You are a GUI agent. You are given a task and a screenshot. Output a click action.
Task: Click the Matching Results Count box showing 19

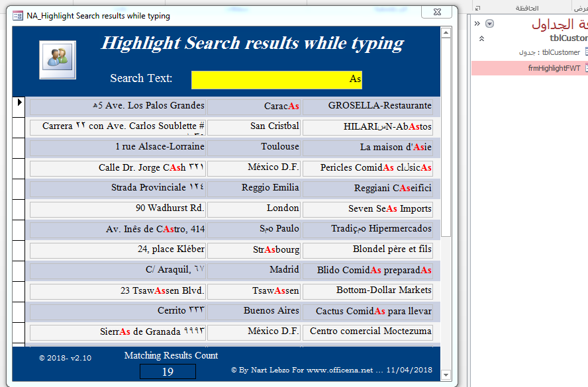click(168, 372)
